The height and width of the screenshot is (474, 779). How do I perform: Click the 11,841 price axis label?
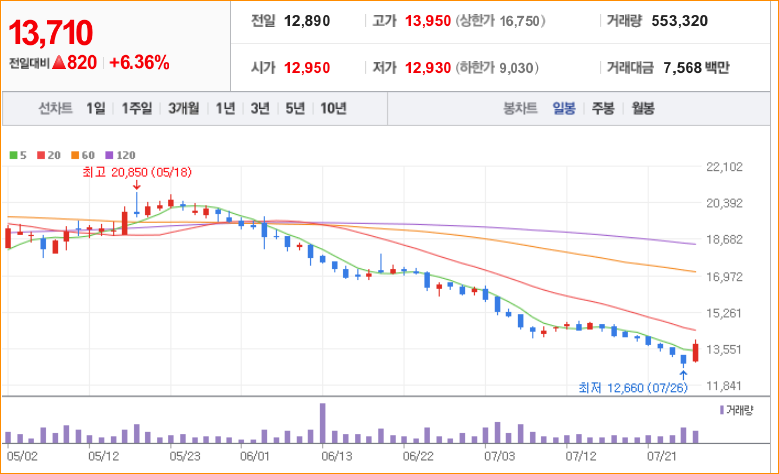[x=724, y=386]
